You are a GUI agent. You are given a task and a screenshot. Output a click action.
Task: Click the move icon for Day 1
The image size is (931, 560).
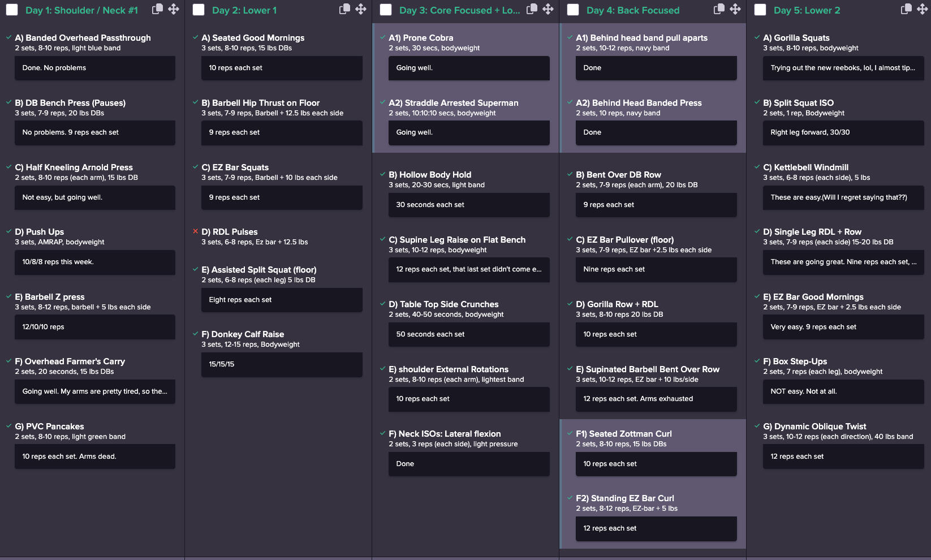point(174,9)
